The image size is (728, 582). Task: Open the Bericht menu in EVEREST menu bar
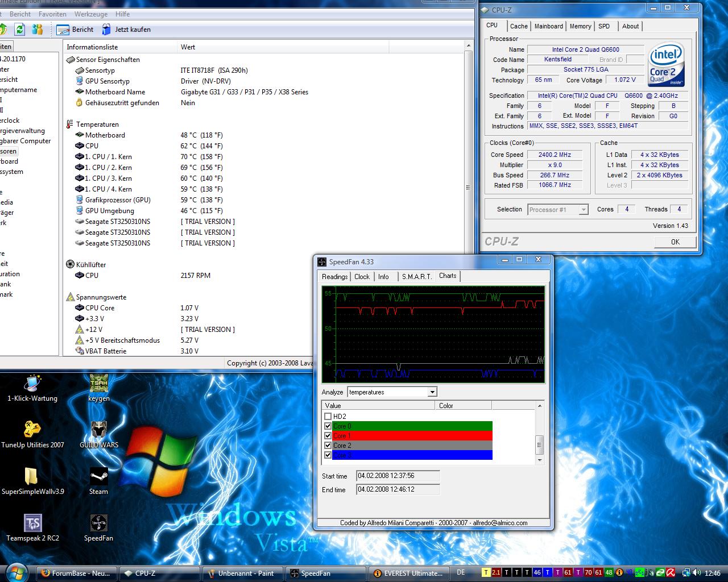click(20, 14)
